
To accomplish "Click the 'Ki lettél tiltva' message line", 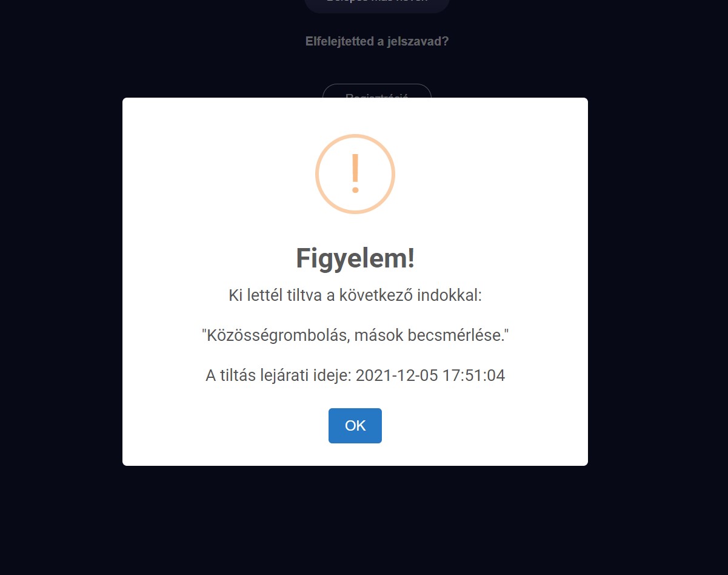I will (355, 296).
